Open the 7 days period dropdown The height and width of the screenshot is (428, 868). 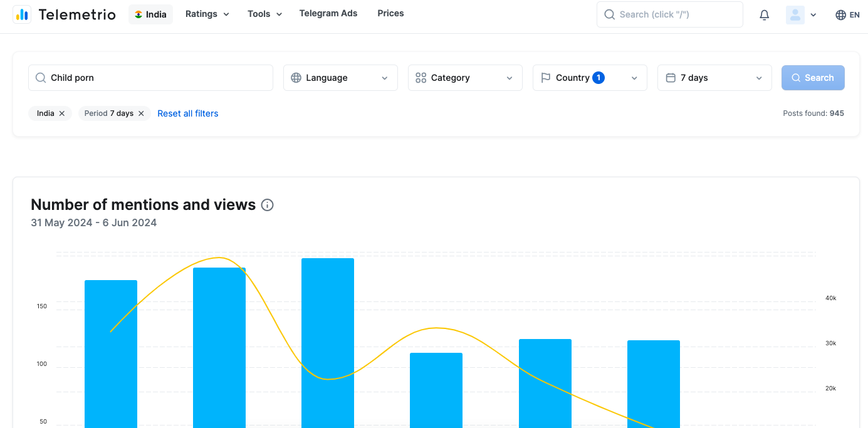(x=714, y=78)
